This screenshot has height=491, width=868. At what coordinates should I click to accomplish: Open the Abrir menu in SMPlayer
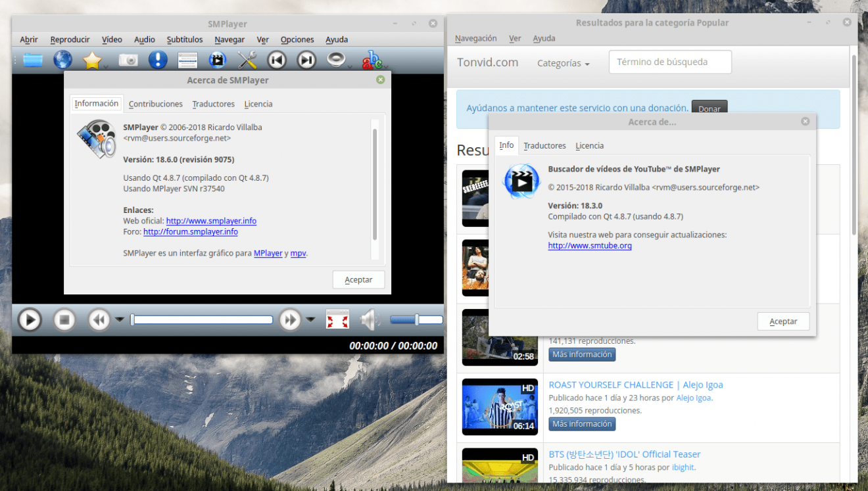29,39
